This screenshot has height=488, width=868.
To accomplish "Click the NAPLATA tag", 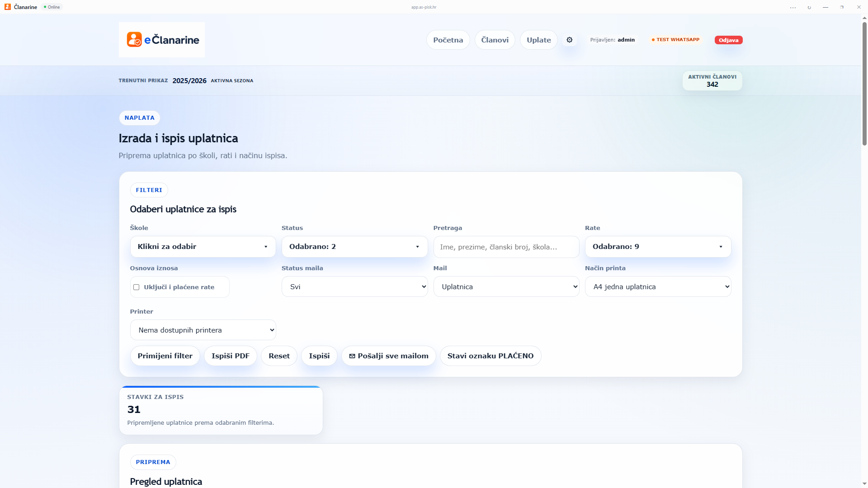I will pyautogui.click(x=139, y=118).
